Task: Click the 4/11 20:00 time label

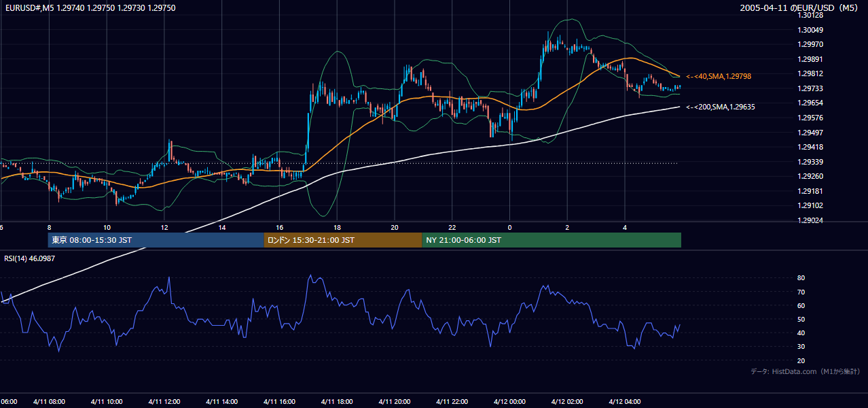Action: click(x=395, y=402)
